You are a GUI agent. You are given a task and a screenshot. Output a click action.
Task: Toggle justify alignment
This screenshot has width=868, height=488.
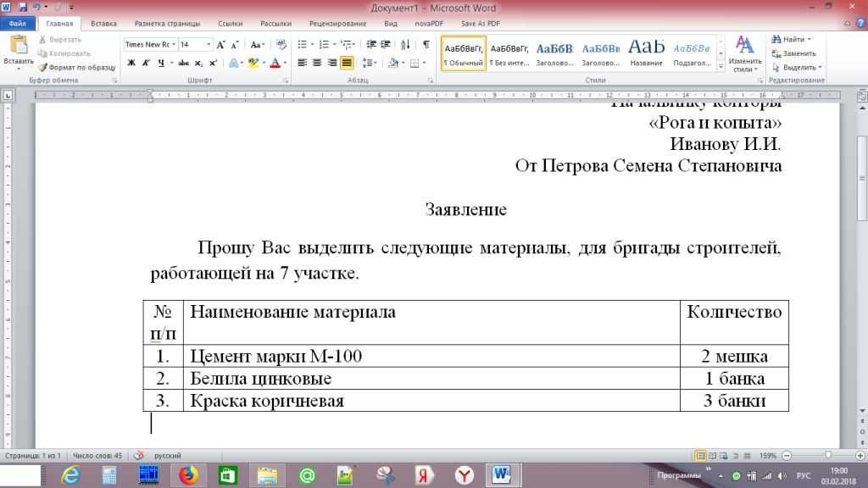[x=347, y=63]
